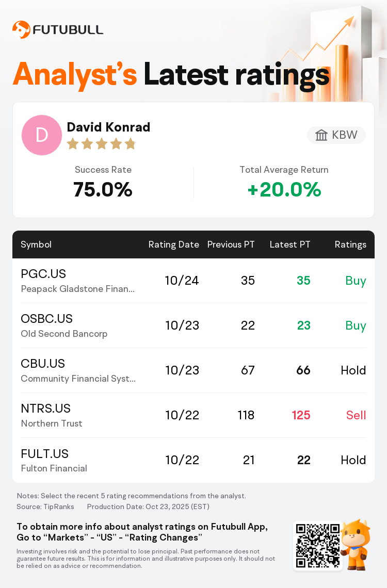Click the KBW bank building icon
The image size is (387, 588).
point(321,135)
